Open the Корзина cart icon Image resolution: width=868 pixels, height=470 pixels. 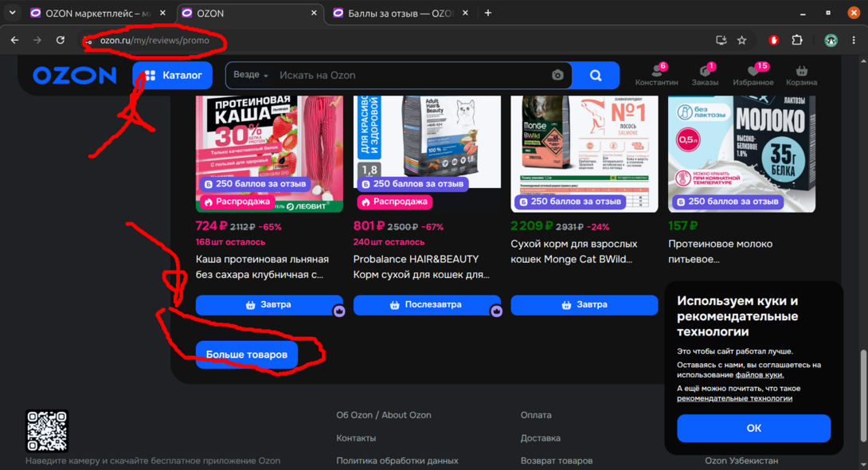802,76
